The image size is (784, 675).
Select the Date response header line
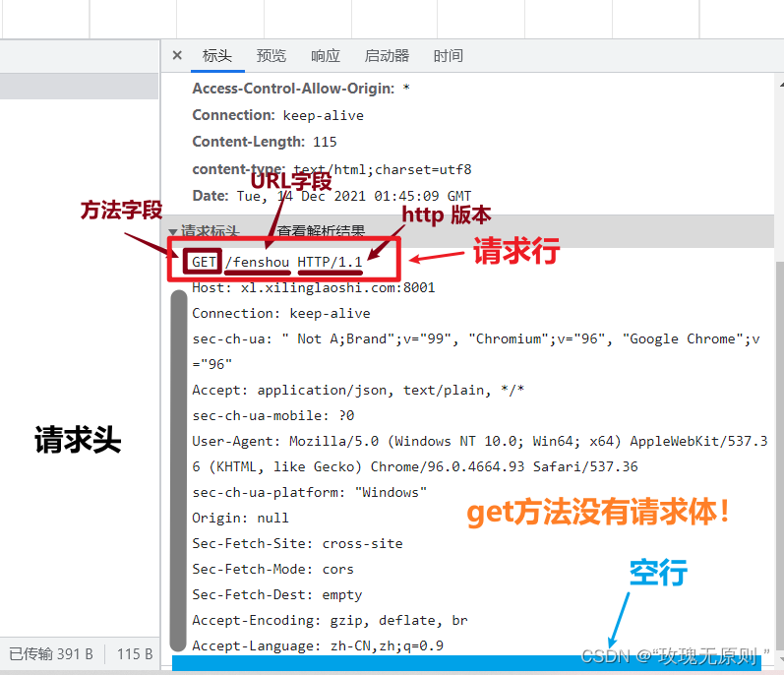(332, 196)
